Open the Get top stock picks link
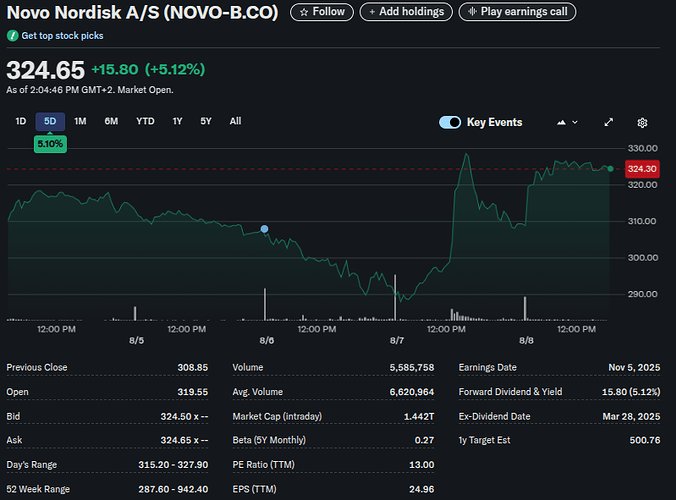The height and width of the screenshot is (500, 676). pos(63,36)
